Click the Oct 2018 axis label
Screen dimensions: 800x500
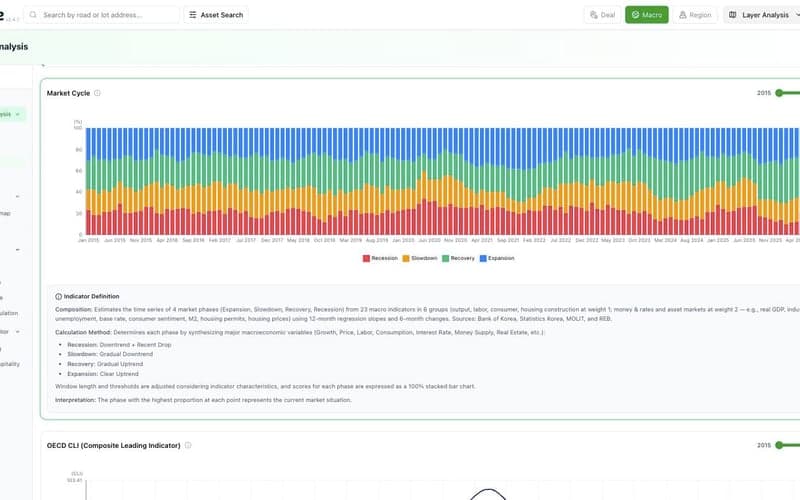click(x=324, y=240)
